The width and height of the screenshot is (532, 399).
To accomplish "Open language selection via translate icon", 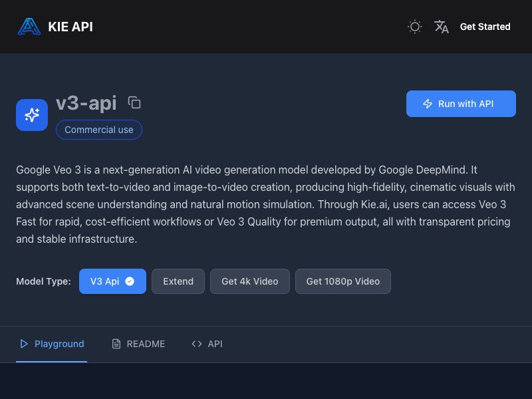I will click(x=441, y=27).
